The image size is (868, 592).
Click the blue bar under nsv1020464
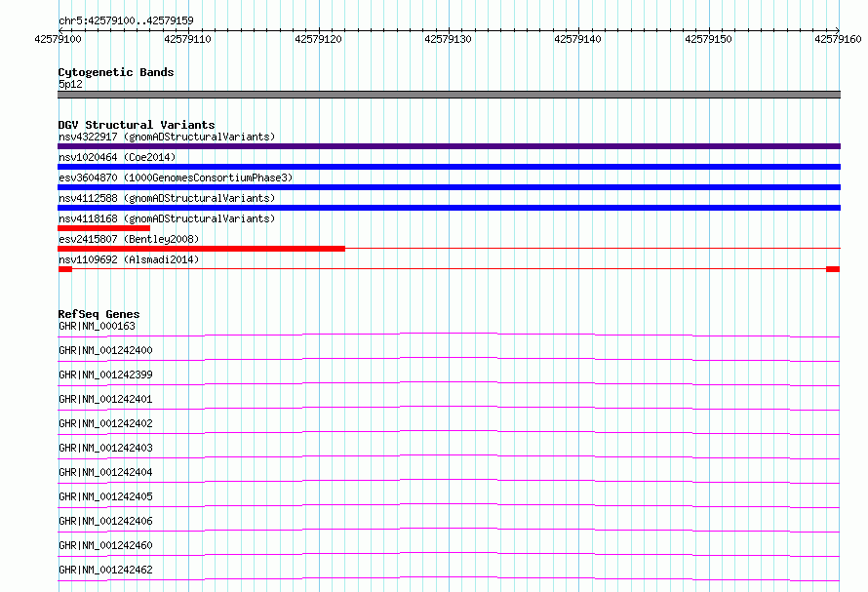tap(449, 167)
